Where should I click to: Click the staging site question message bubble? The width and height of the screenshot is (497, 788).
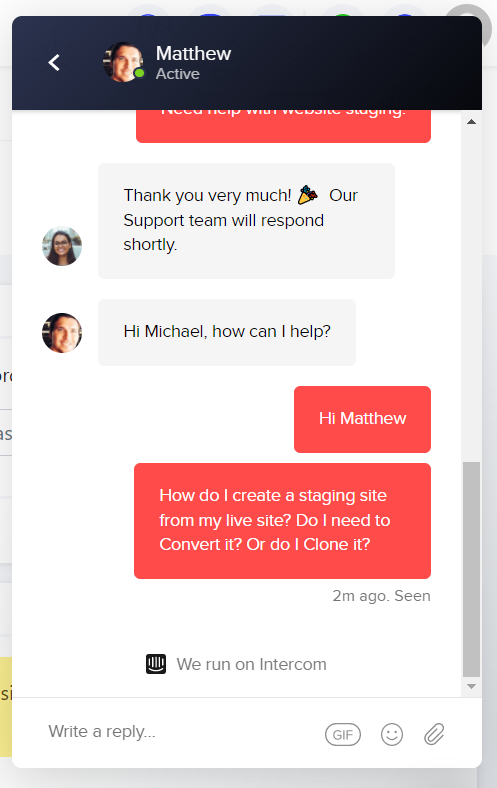[282, 521]
